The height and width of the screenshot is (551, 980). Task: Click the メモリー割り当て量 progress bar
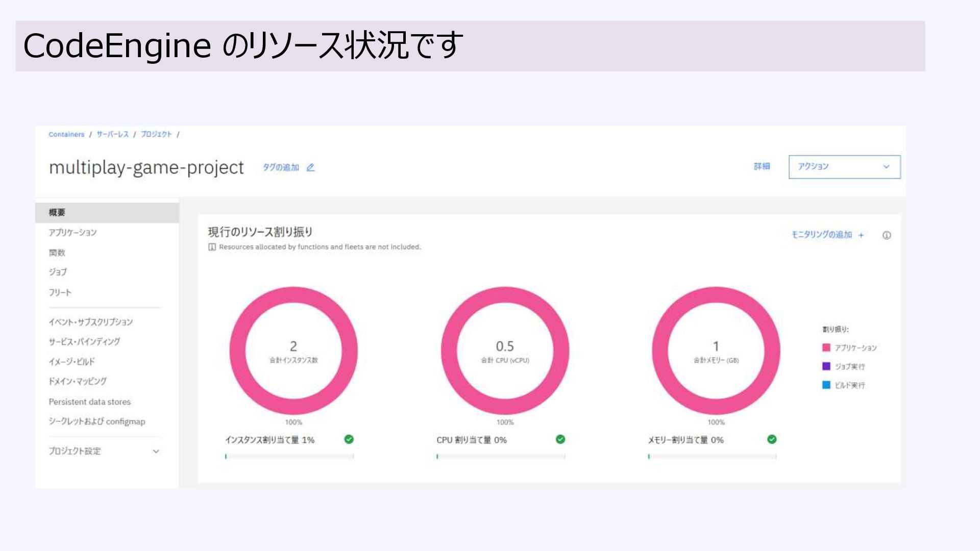(713, 457)
